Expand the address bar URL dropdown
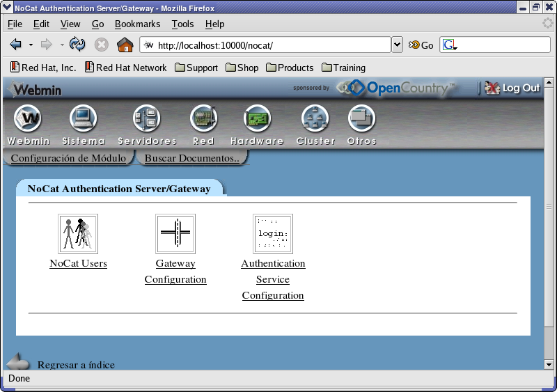Viewport: 557px width, 392px height. coord(397,45)
